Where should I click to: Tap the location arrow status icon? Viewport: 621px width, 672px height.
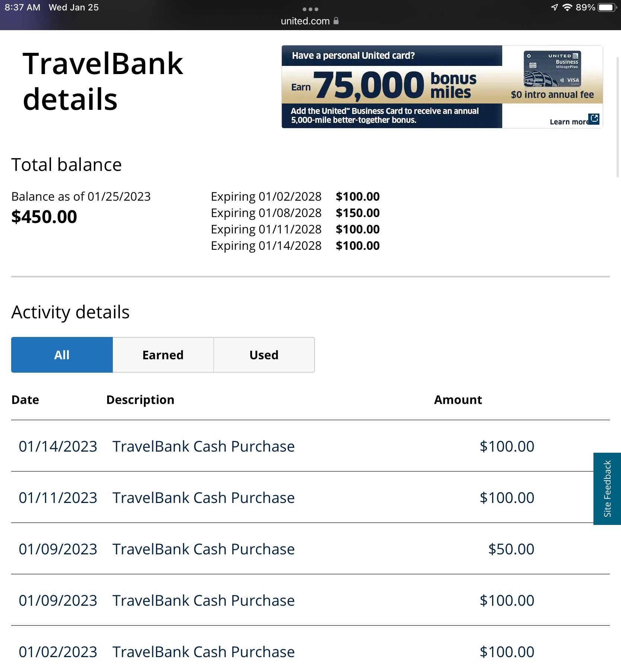[x=554, y=7]
